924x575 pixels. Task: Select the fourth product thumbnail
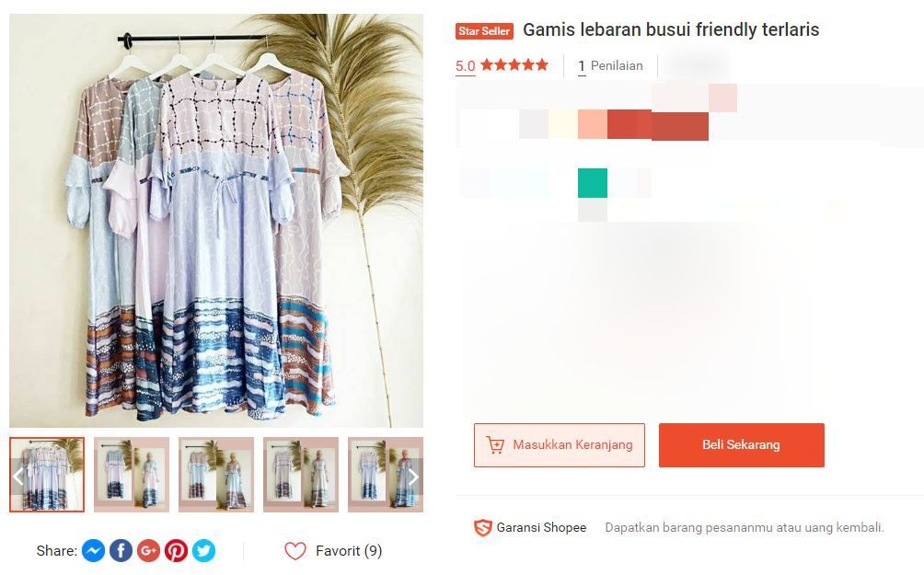click(x=301, y=475)
